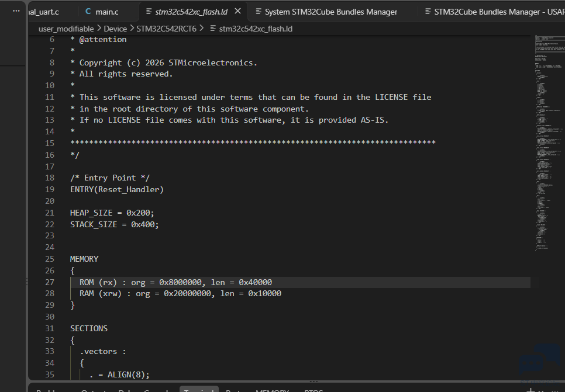Place cursor on ENTRY(Reset_Handler) line
The width and height of the screenshot is (565, 392).
[x=117, y=189]
